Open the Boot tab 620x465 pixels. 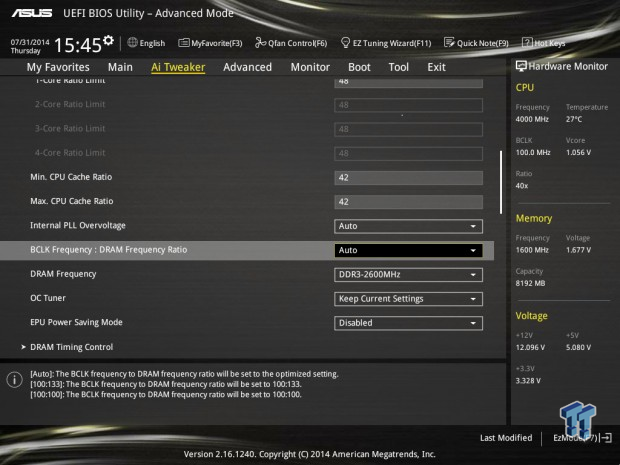point(359,67)
